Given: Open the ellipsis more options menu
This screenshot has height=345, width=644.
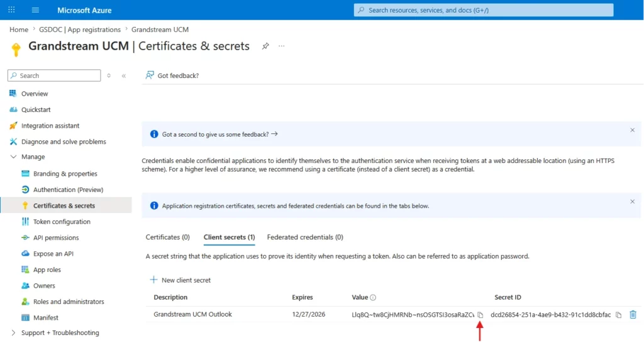Looking at the screenshot, I should (x=281, y=46).
